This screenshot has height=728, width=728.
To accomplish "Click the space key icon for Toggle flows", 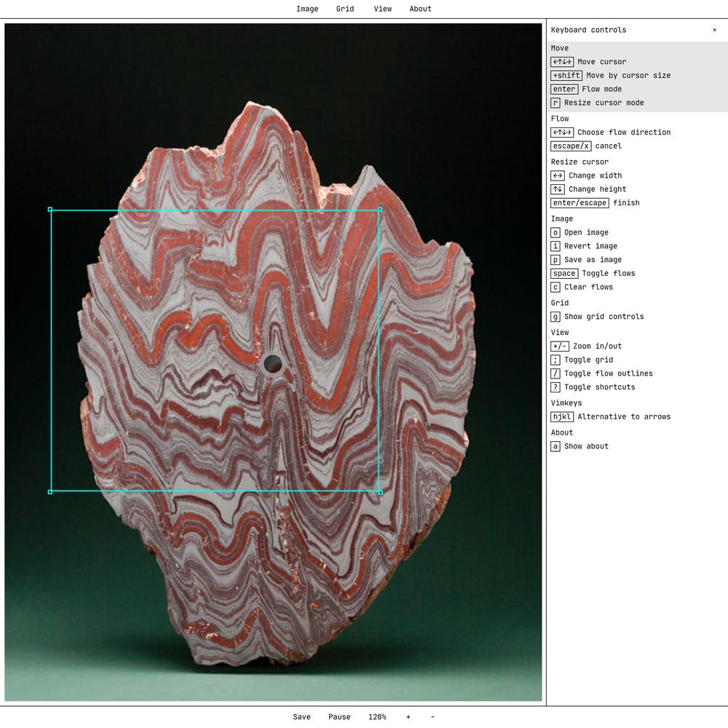I will [x=564, y=274].
